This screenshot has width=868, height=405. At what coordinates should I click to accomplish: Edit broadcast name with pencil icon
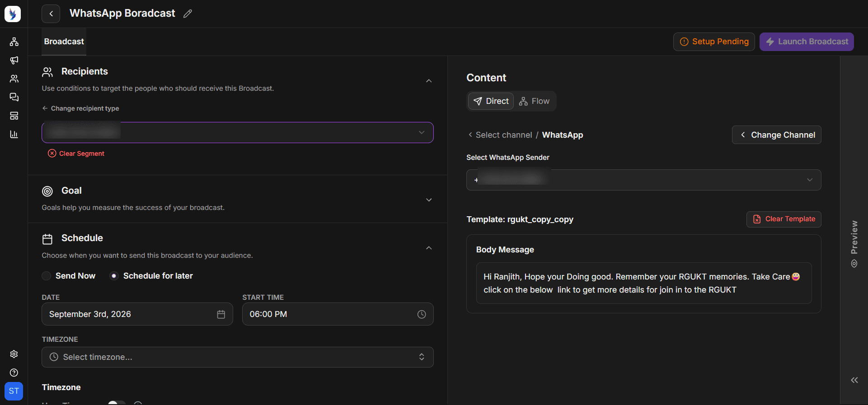tap(188, 14)
